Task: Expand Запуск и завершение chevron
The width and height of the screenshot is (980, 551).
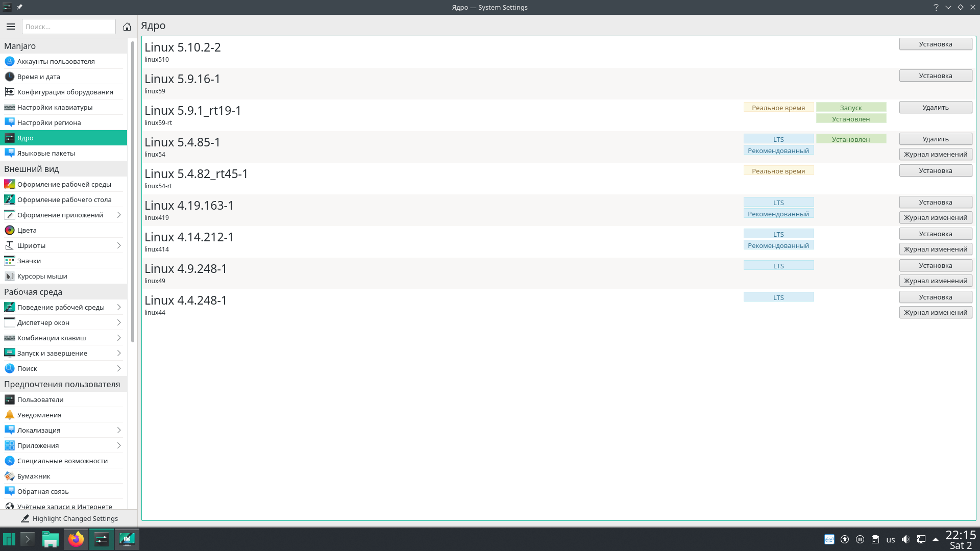Action: tap(119, 353)
